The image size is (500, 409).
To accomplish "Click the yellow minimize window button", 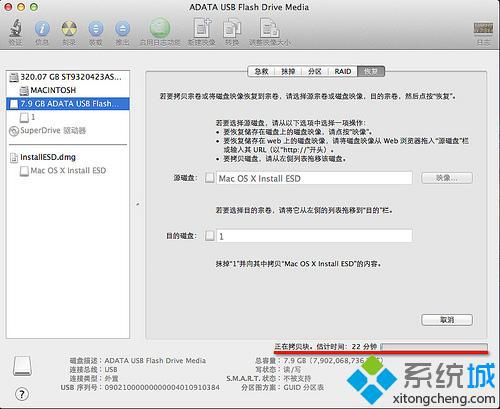I will (x=21, y=7).
